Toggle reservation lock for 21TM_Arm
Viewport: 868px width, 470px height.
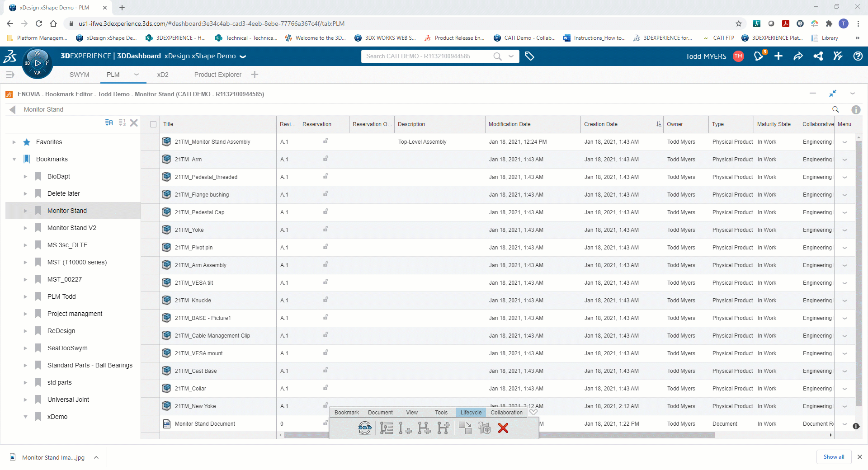point(325,159)
